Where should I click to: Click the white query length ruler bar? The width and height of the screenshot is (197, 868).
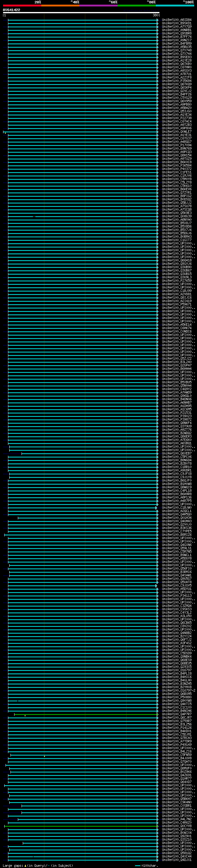[81, 12]
